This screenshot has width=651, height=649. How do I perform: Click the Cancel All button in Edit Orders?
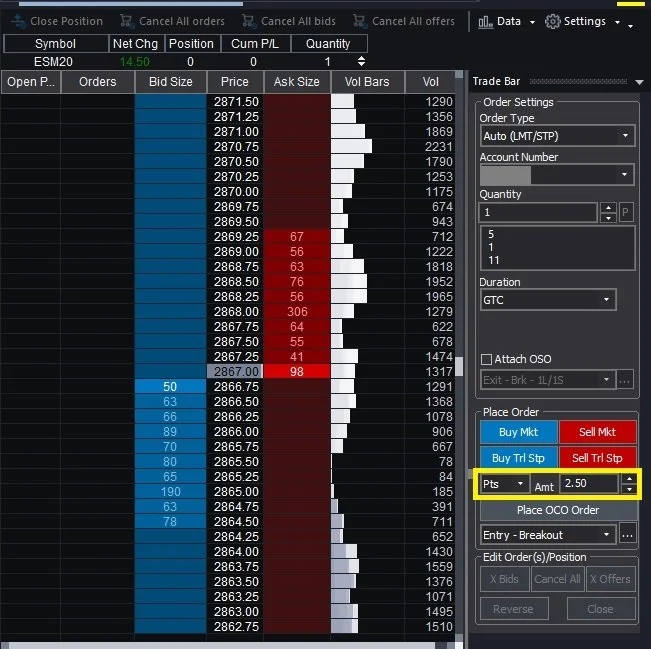click(558, 579)
